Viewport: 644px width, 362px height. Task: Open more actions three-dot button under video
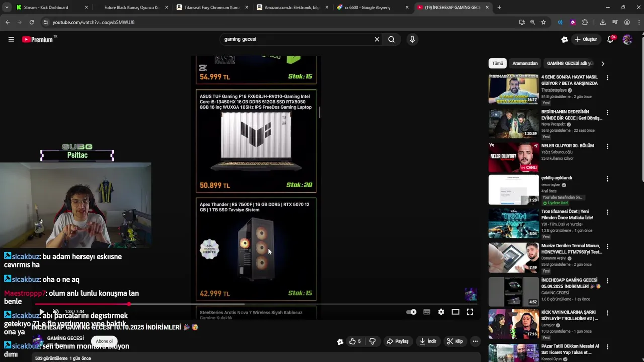pyautogui.click(x=475, y=341)
